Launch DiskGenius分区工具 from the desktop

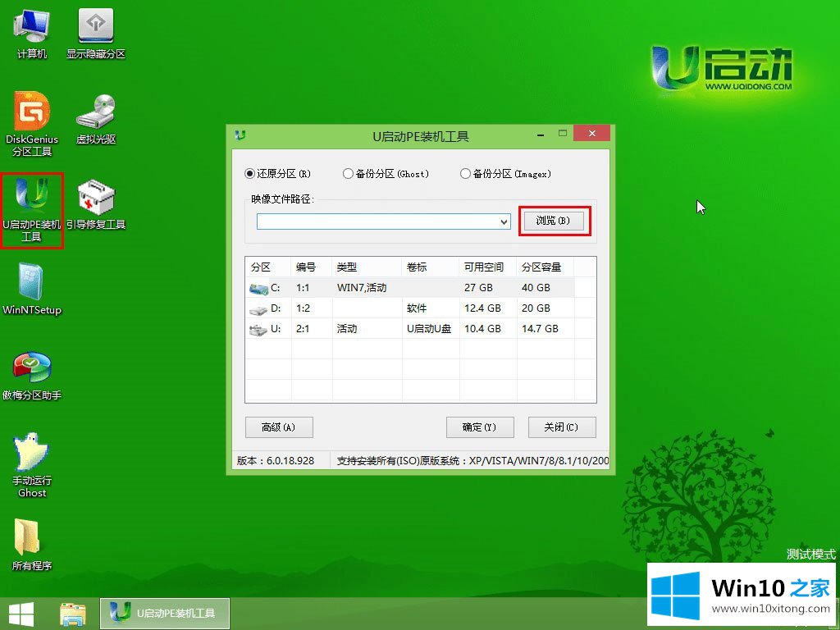click(32, 124)
